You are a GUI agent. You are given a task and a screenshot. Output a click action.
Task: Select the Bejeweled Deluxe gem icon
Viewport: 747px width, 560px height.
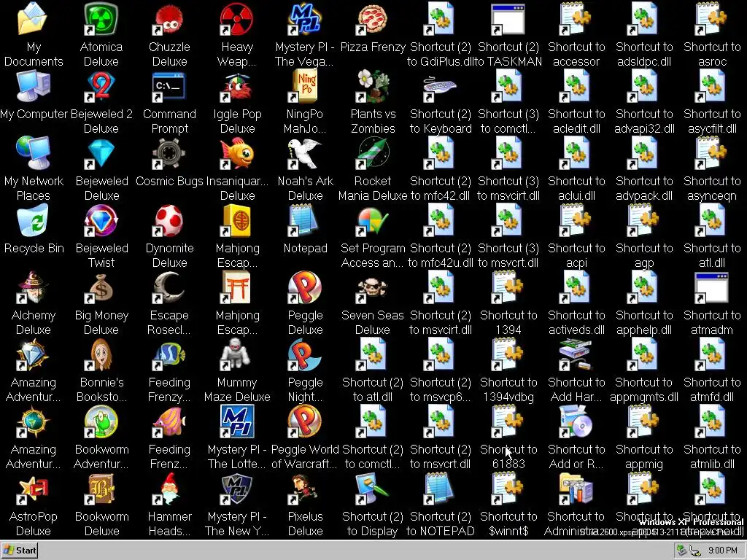(x=101, y=153)
